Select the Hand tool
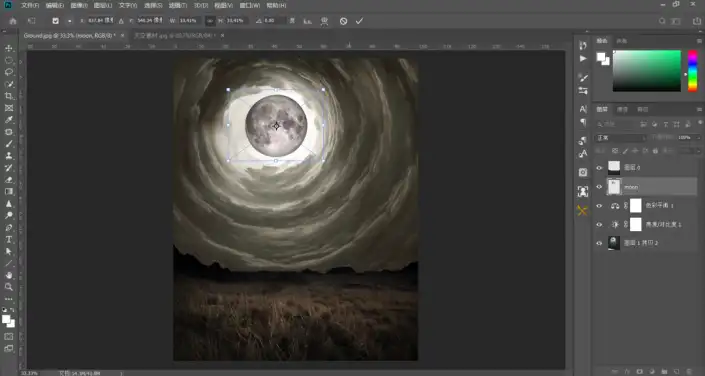This screenshot has width=705, height=376. click(x=9, y=275)
